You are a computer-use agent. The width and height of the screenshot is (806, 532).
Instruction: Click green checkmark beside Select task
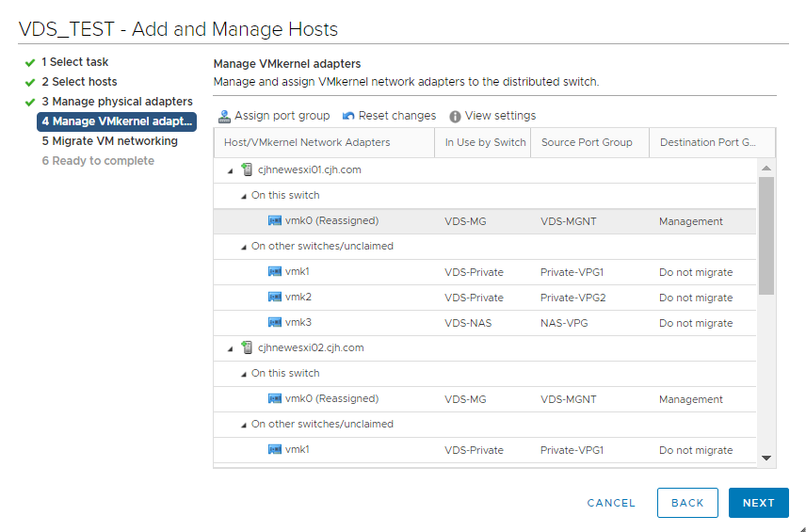[30, 63]
